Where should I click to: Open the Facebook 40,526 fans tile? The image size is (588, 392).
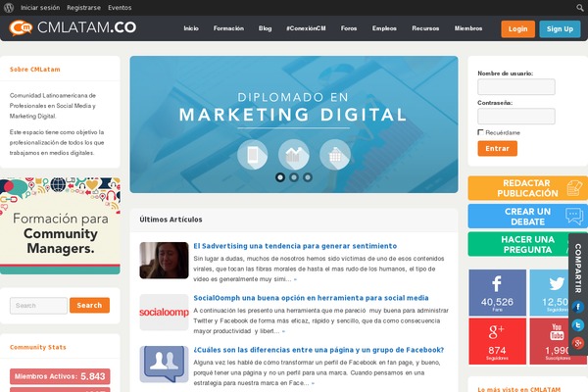[497, 293]
